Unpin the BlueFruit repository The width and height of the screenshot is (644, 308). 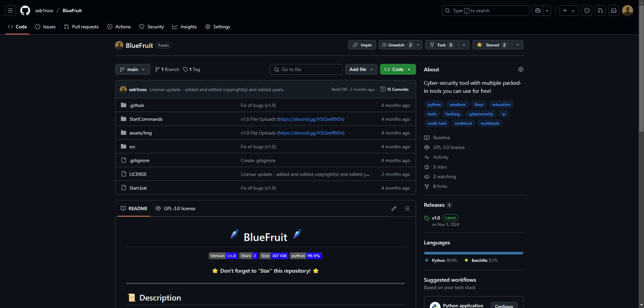pyautogui.click(x=361, y=44)
